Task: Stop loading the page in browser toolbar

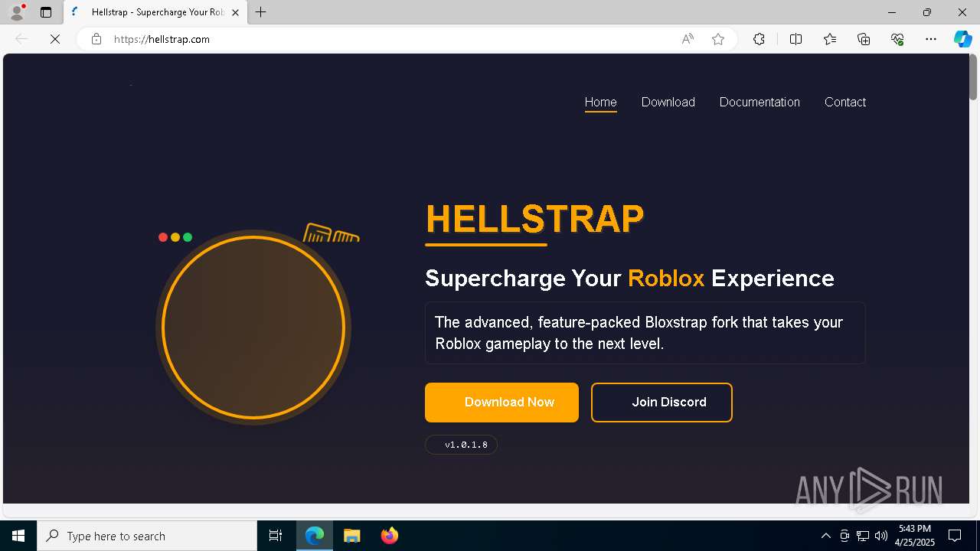Action: coord(55,39)
